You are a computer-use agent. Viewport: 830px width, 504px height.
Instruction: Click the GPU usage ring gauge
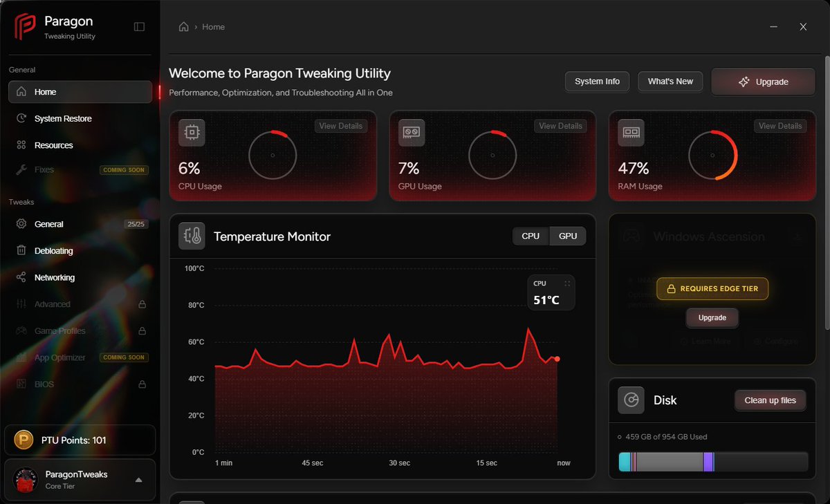(x=492, y=155)
